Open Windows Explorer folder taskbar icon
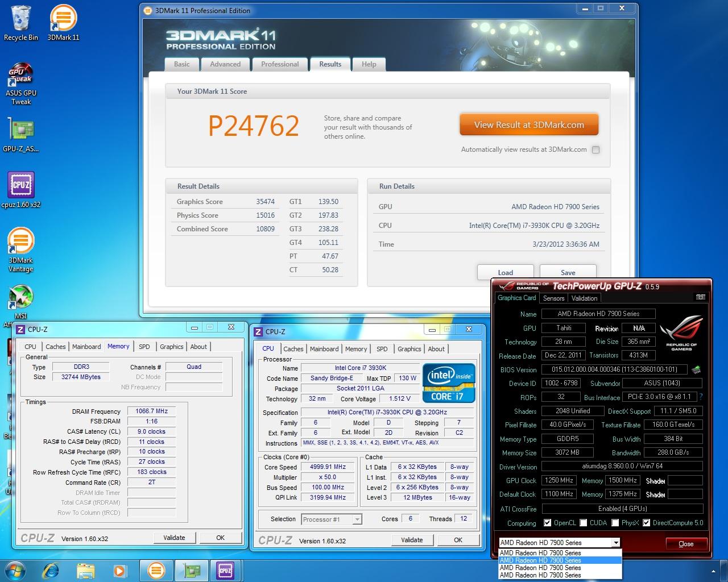728x582 pixels. [85, 570]
